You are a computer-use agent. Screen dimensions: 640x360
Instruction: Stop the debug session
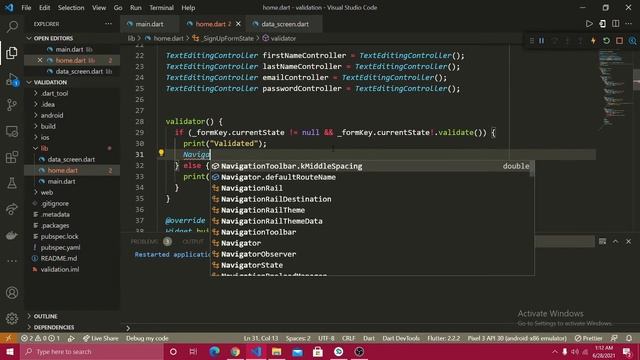tap(619, 41)
